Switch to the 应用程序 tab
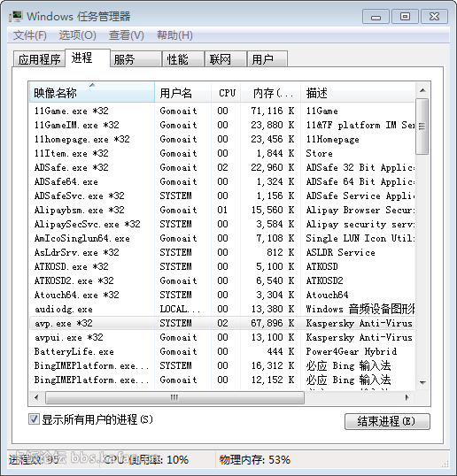 [39, 59]
